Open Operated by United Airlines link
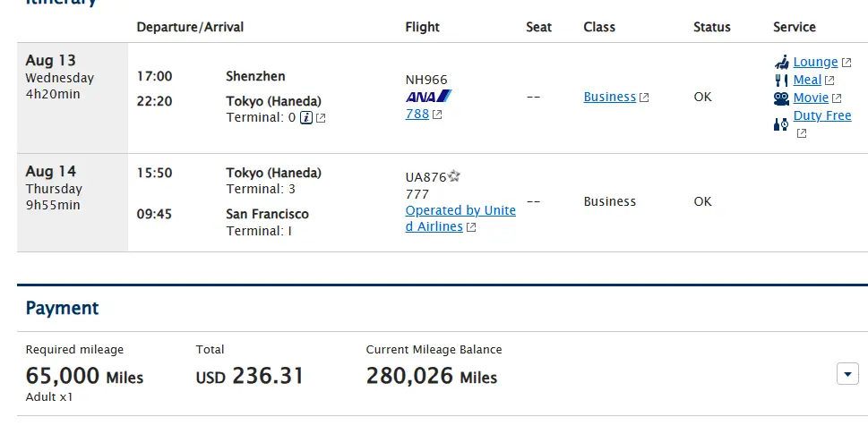 coord(460,218)
